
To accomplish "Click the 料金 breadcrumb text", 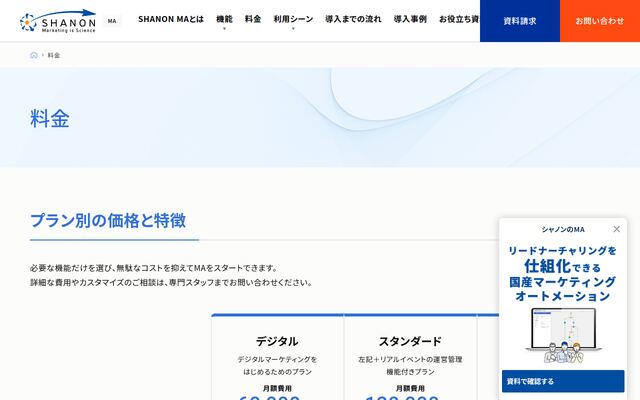I will (x=53, y=55).
